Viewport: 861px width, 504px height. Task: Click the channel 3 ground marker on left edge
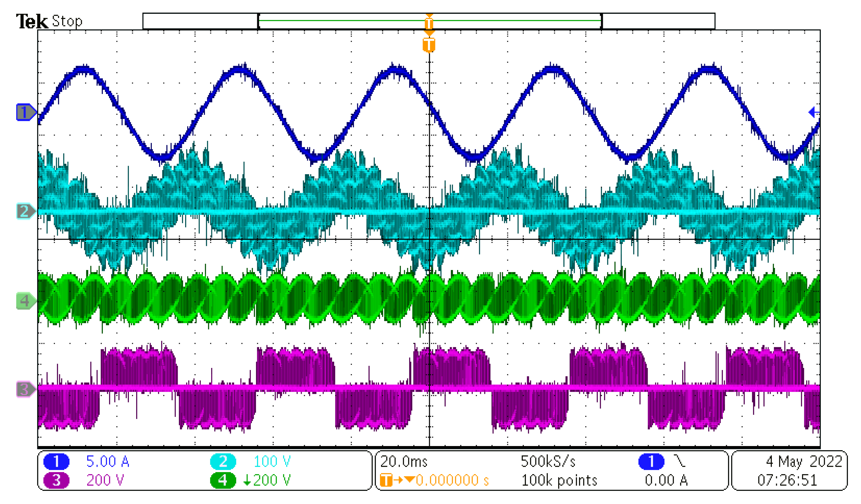tap(26, 390)
